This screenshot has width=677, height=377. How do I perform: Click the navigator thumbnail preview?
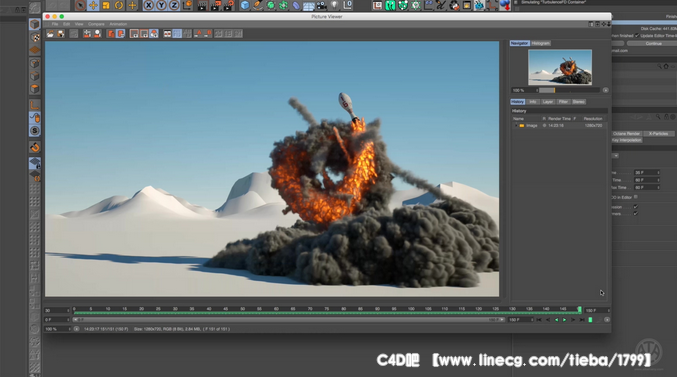pos(560,67)
